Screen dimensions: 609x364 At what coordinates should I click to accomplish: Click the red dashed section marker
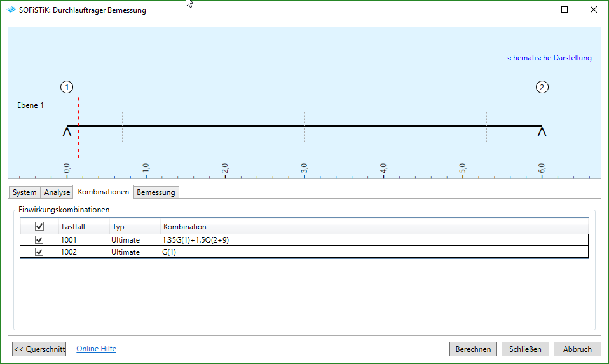pos(79,127)
